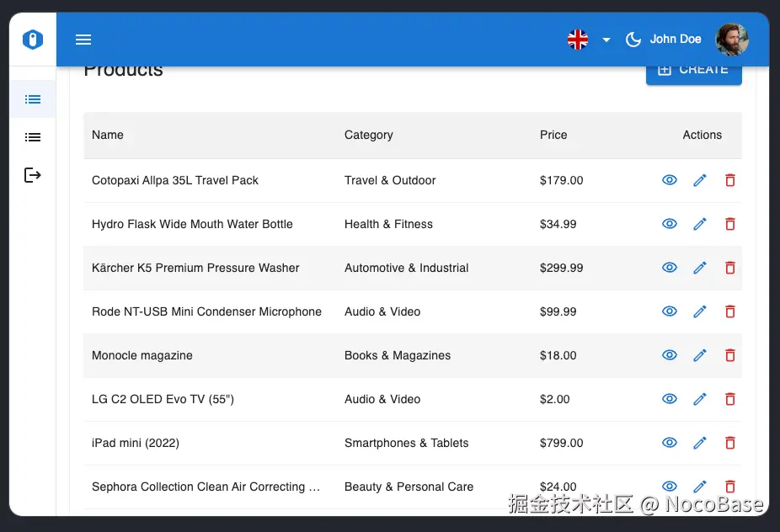Edit the iPad mini (2022) row
Screen dimensions: 780x532
[700, 443]
